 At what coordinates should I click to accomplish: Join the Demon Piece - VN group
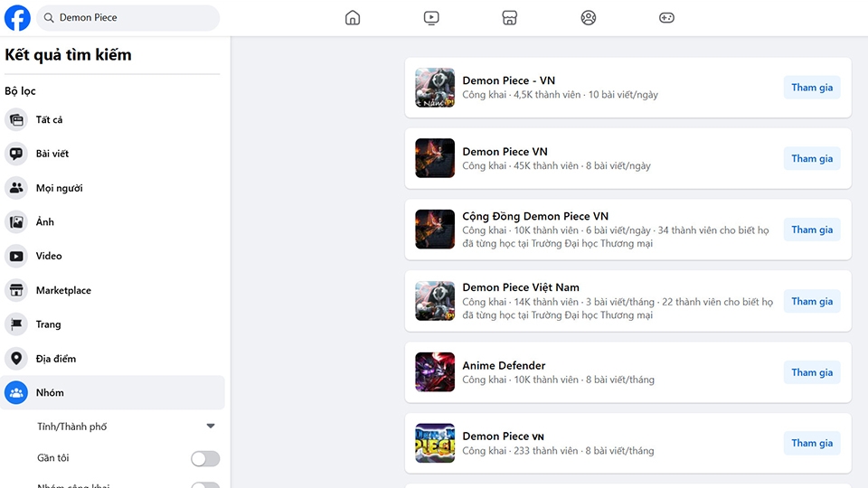(x=812, y=88)
